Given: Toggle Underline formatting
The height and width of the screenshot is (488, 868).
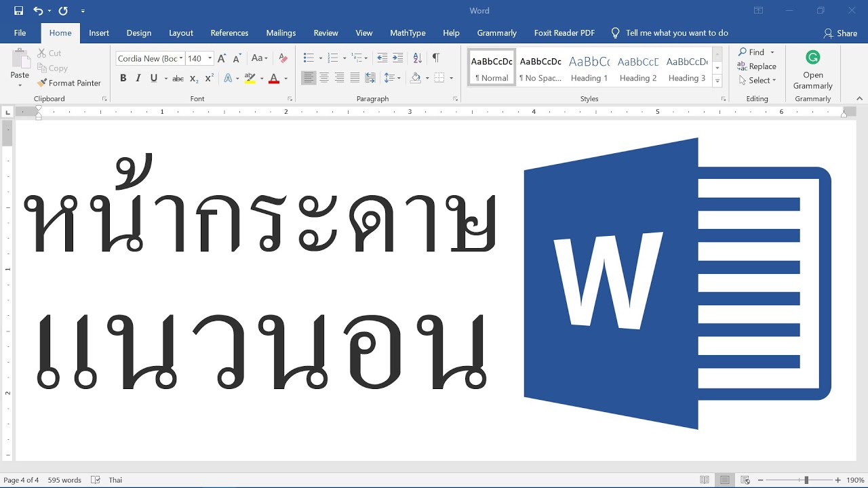Looking at the screenshot, I should pyautogui.click(x=154, y=79).
